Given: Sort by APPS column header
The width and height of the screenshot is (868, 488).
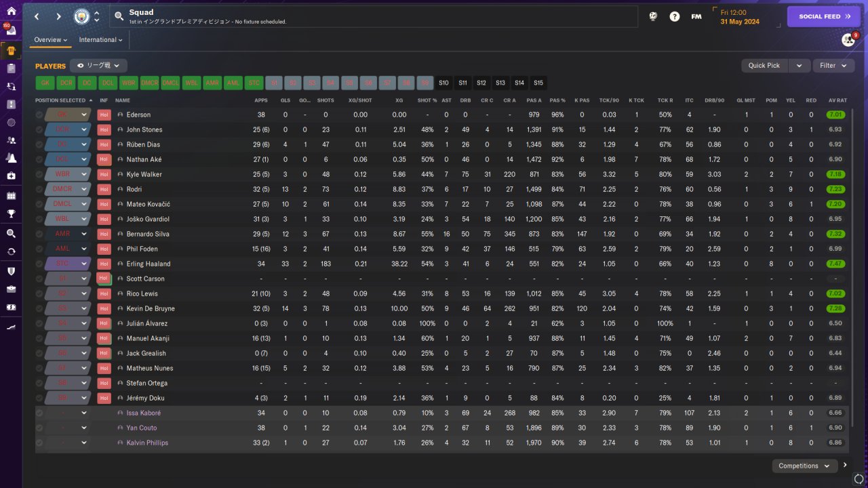Looking at the screenshot, I should tap(261, 100).
